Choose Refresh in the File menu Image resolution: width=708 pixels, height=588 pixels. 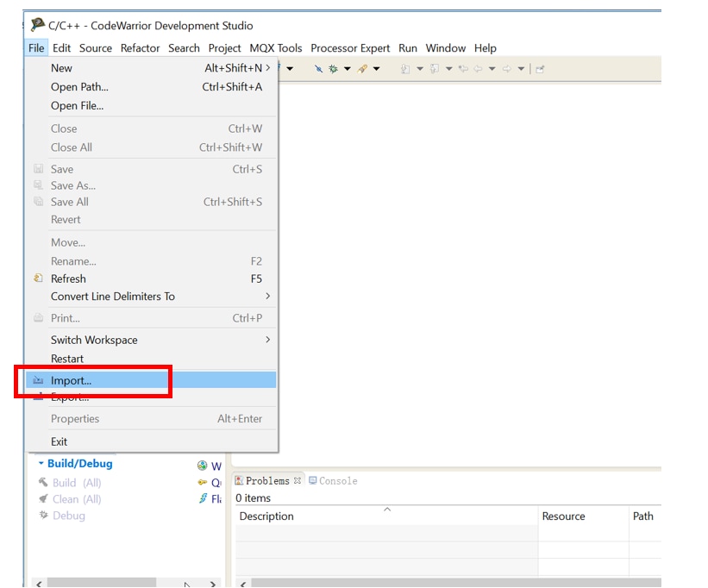[68, 278]
